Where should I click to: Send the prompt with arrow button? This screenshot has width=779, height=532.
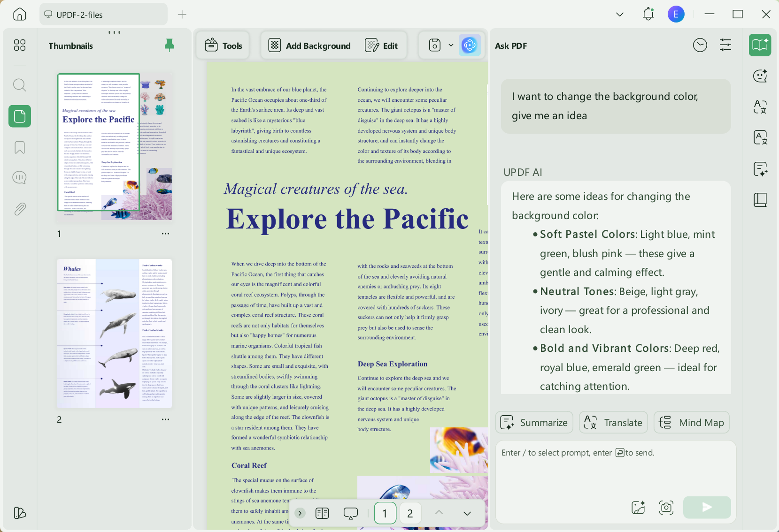(707, 507)
